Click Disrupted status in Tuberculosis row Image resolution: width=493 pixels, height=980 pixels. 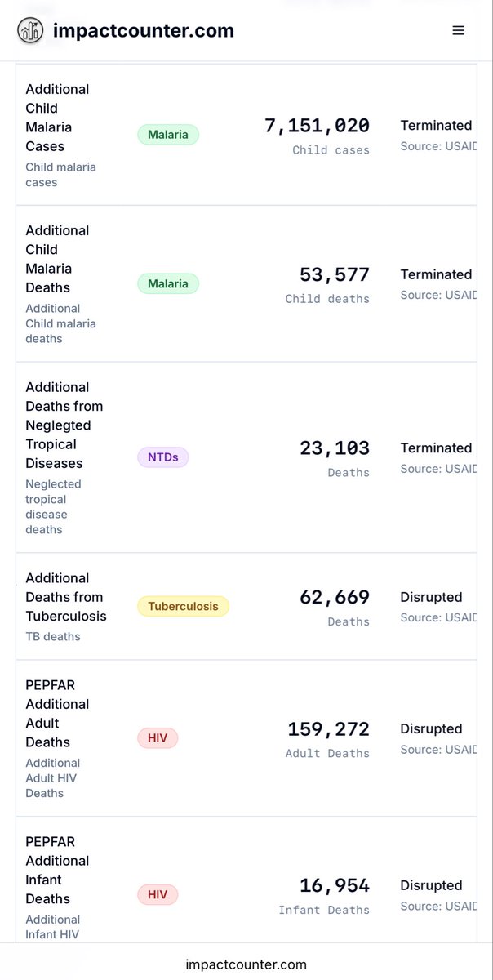[x=431, y=597]
